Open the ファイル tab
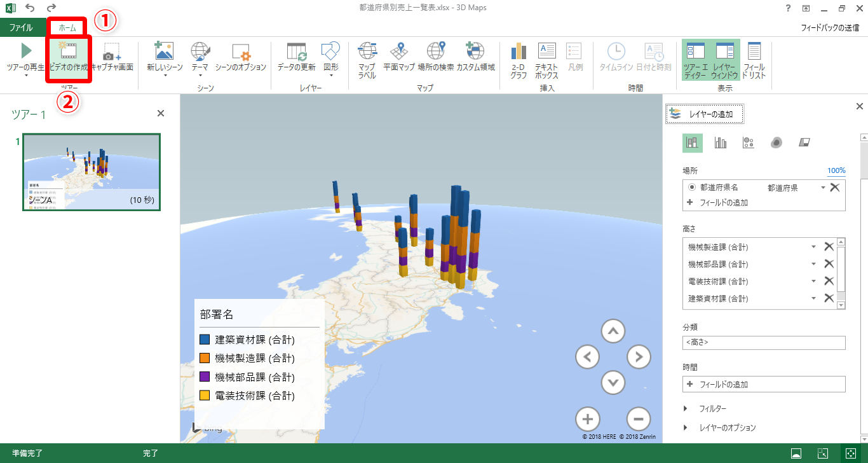Viewport: 868px width, 463px height. (21, 28)
